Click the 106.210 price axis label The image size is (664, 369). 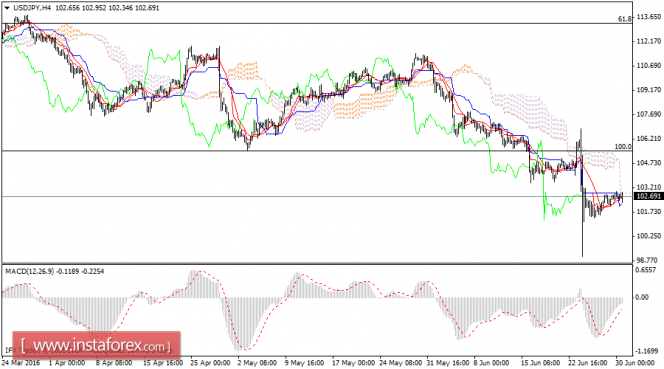(649, 139)
